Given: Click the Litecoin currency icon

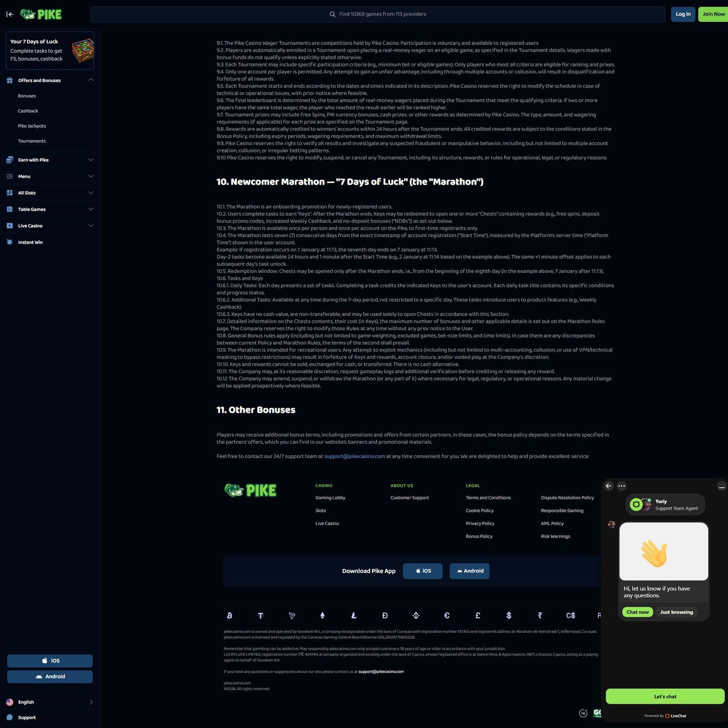Looking at the screenshot, I should [354, 615].
